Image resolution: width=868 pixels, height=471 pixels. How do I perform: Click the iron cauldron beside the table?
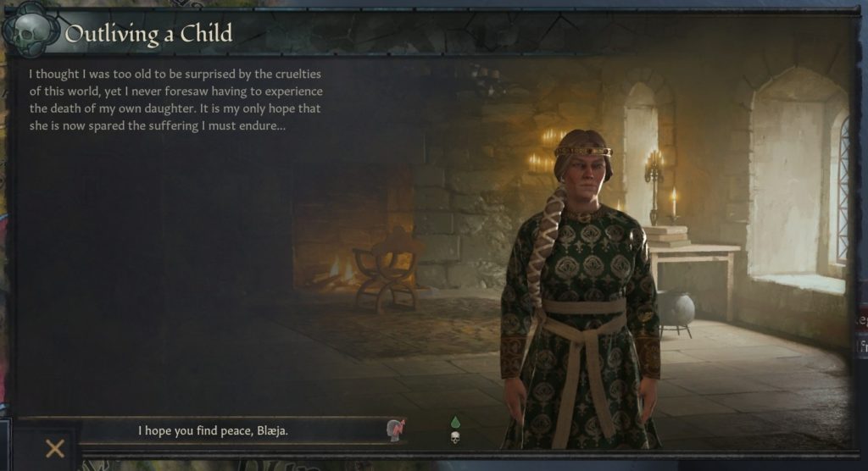point(676,313)
